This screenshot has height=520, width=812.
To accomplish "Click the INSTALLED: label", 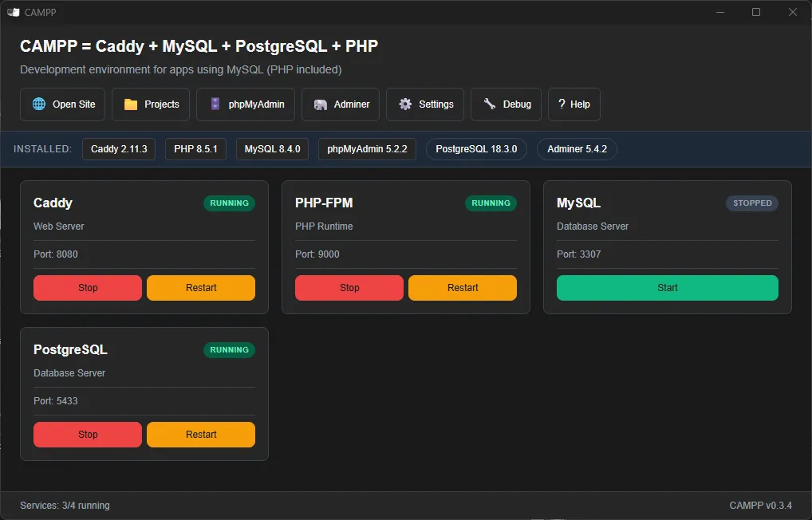I will [42, 149].
